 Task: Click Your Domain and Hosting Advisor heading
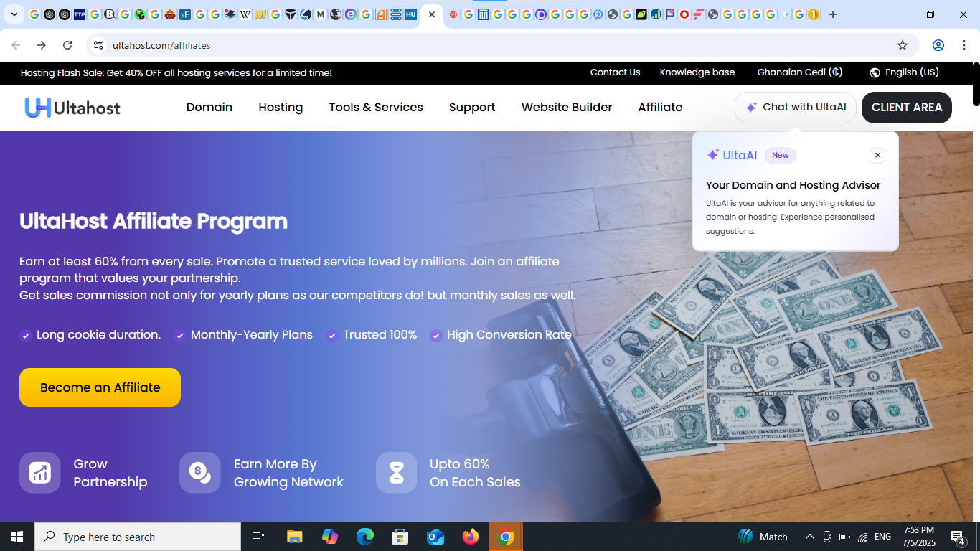point(793,185)
